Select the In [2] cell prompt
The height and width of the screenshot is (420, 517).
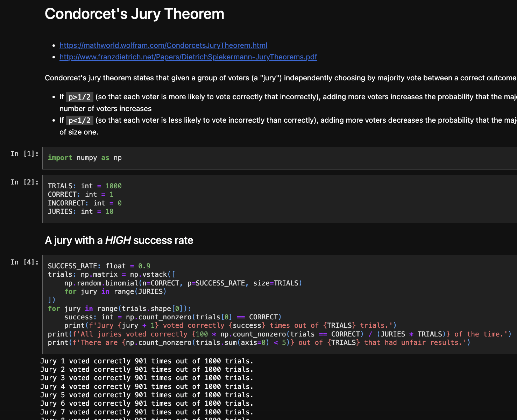click(24, 182)
